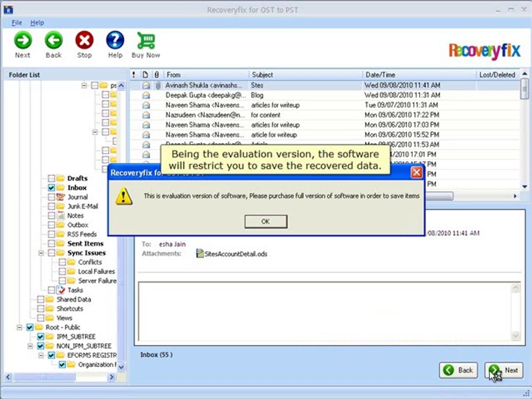This screenshot has height=399, width=532.
Task: Uncheck the Root - Public checkbox
Action: coord(30,328)
